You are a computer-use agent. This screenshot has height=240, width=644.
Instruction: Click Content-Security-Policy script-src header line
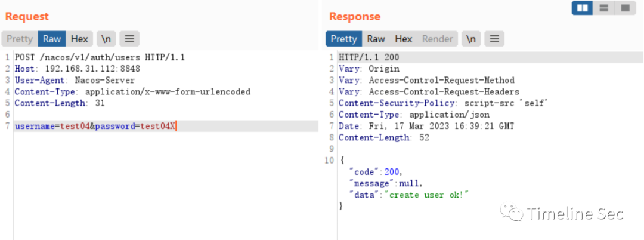point(444,103)
